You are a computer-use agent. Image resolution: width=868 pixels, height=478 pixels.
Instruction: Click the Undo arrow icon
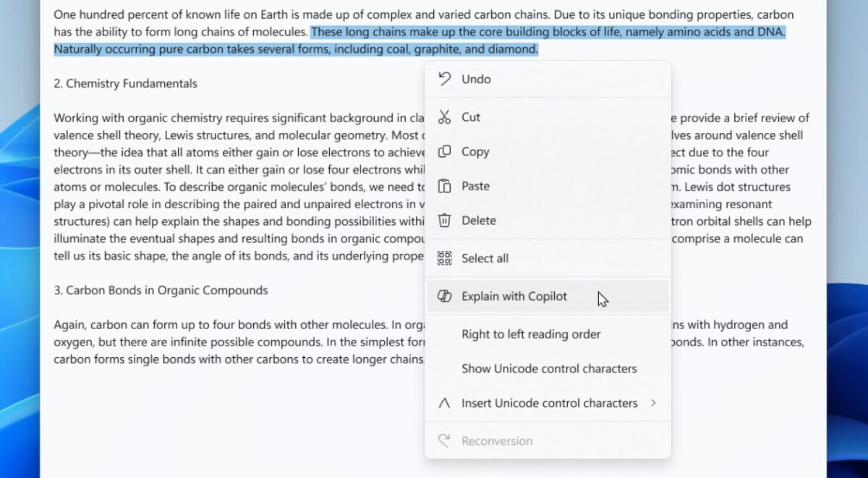coord(445,79)
